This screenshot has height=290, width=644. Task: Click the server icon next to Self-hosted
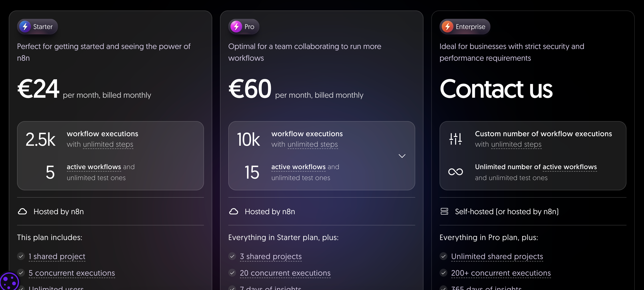click(444, 212)
